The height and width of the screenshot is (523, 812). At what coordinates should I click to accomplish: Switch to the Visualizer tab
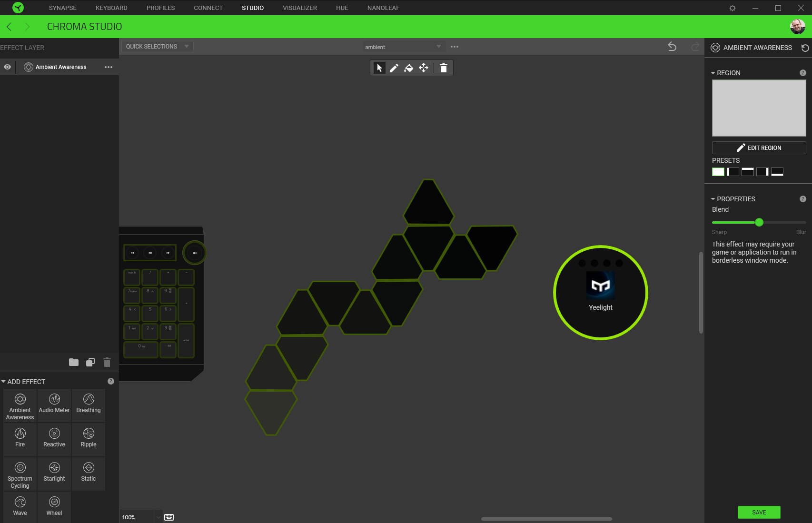(300, 8)
